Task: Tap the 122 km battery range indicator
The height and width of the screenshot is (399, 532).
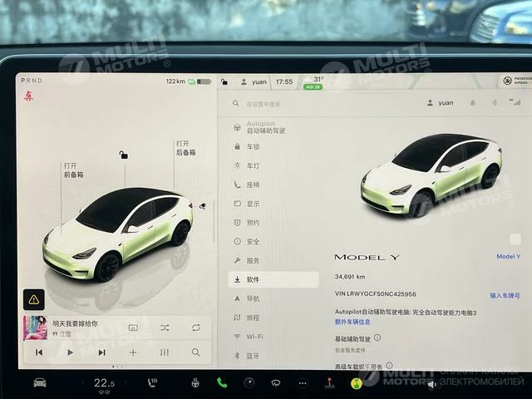Action: 189,81
